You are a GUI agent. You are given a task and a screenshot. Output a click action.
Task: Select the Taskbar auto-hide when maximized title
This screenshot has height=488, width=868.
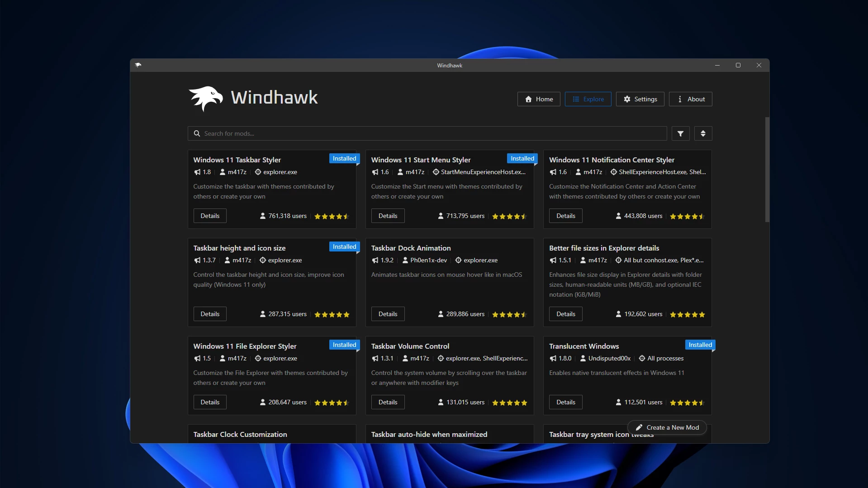(429, 434)
